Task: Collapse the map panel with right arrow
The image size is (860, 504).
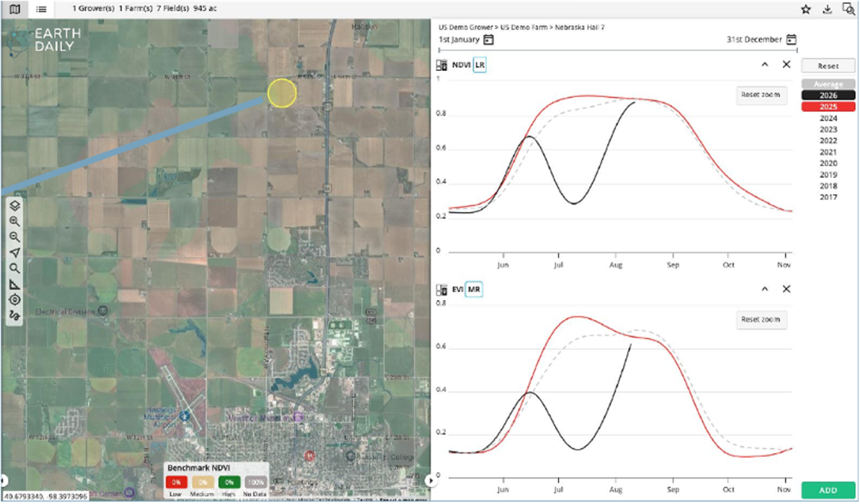Action: (431, 480)
